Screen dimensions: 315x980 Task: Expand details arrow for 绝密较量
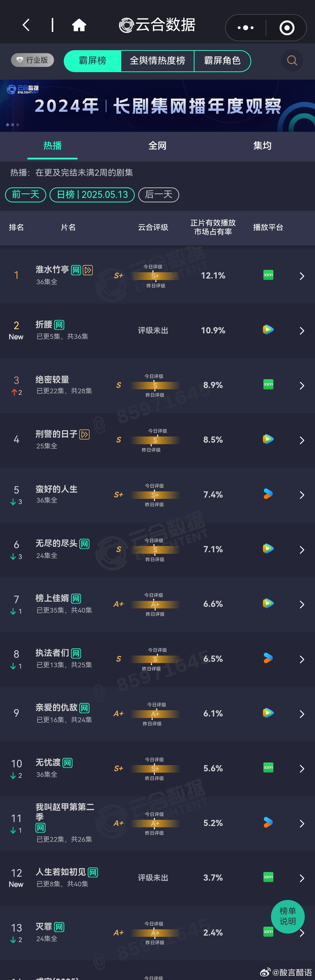(302, 386)
